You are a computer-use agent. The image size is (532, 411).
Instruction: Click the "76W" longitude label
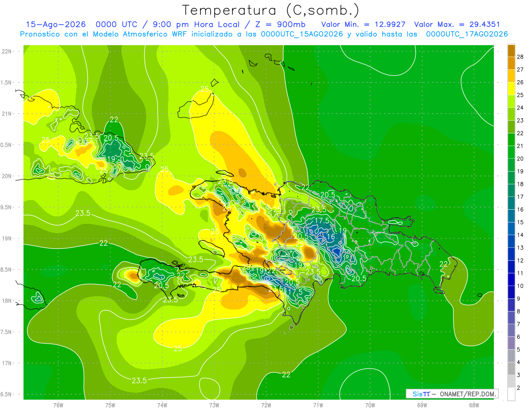pos(58,405)
